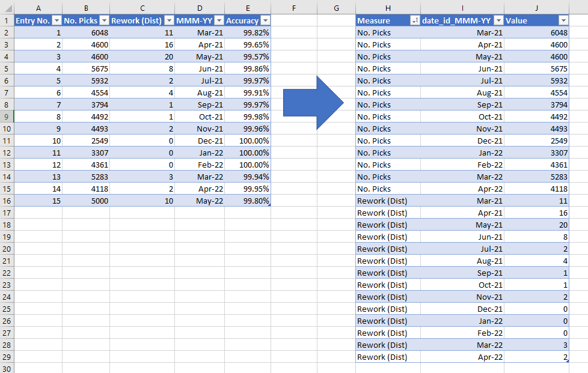
Task: Click the filter icon on Rework (Dist) header
Action: (x=169, y=20)
